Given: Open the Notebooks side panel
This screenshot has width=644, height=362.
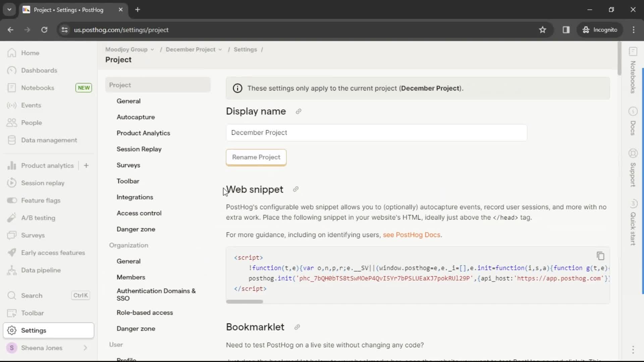Looking at the screenshot, I should (633, 70).
